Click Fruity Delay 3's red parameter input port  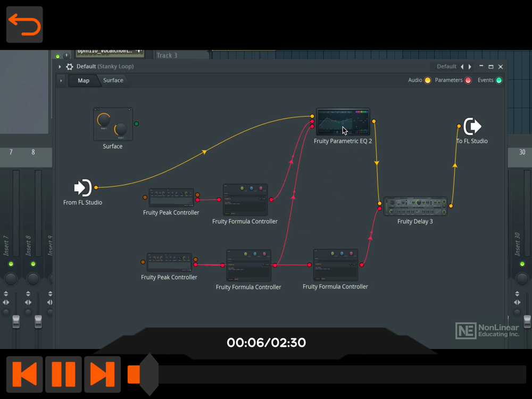[380, 209]
